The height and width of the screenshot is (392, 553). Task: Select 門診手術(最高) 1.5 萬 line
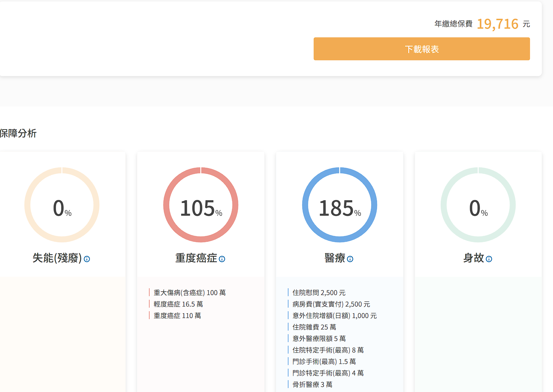click(324, 361)
